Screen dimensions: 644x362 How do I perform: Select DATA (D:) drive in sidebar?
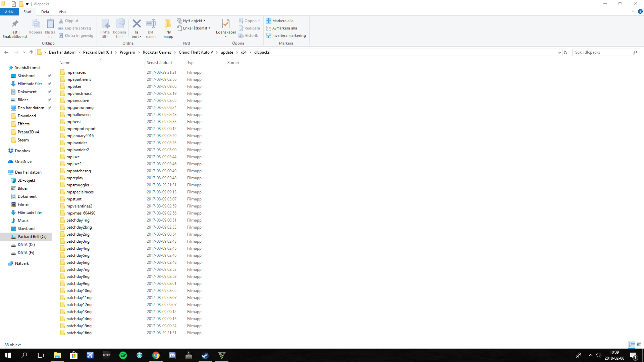tap(26, 245)
